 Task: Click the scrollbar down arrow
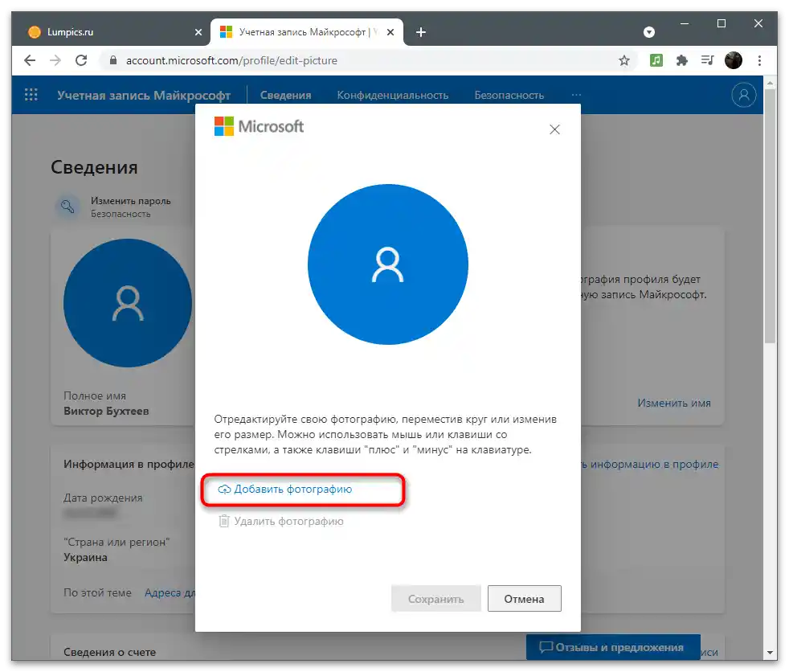tap(770, 653)
